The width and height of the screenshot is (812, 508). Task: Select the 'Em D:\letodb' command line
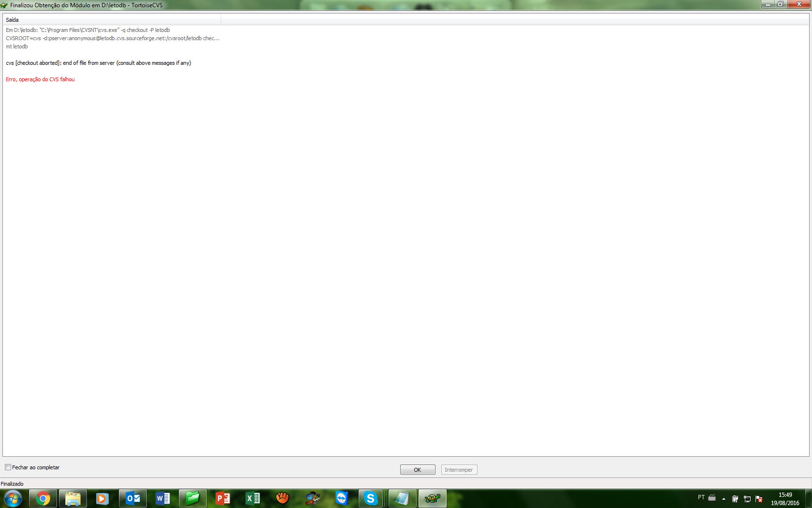(x=88, y=30)
